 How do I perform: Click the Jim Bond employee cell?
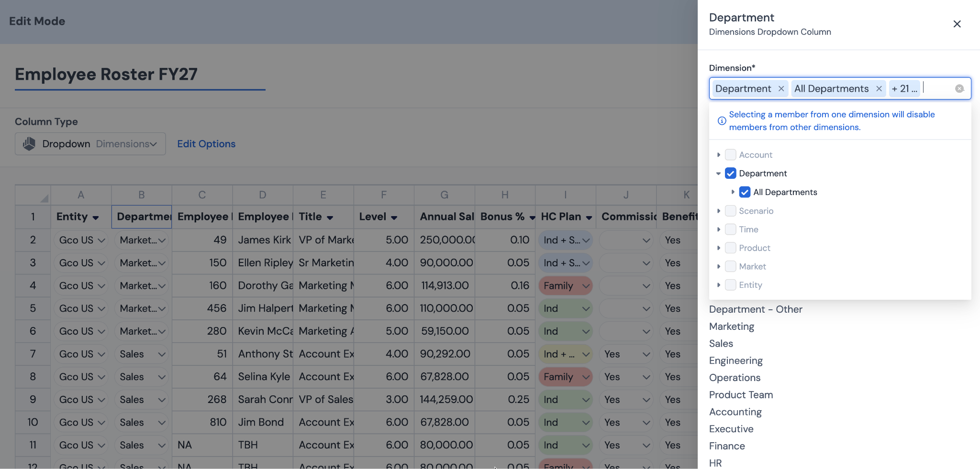pyautogui.click(x=263, y=423)
